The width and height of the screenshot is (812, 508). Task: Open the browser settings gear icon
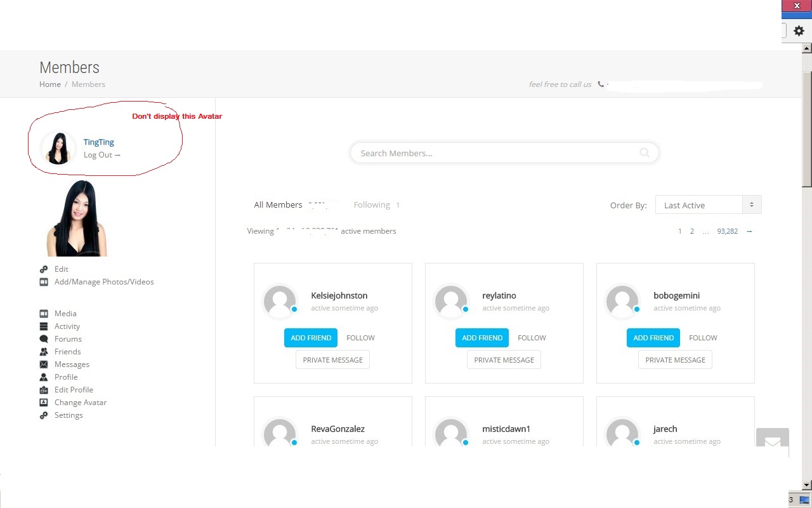[799, 30]
